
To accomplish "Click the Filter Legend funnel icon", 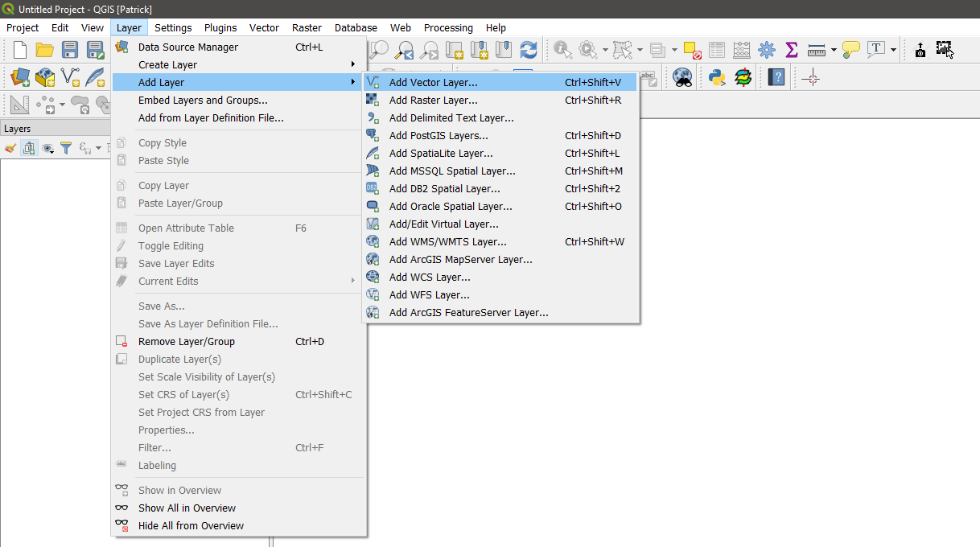I will point(66,148).
